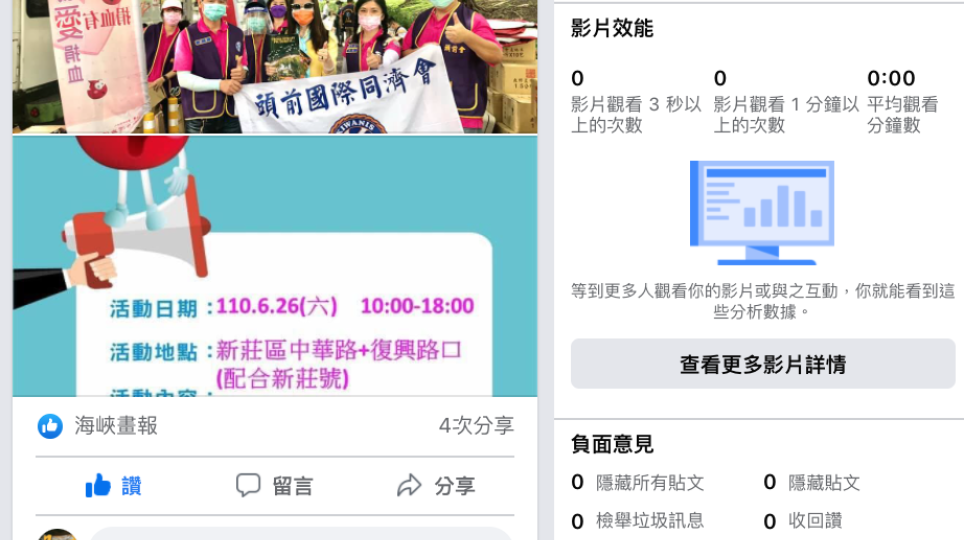The width and height of the screenshot is (964, 540).
Task: Open the group photo with the banner
Action: 275,66
